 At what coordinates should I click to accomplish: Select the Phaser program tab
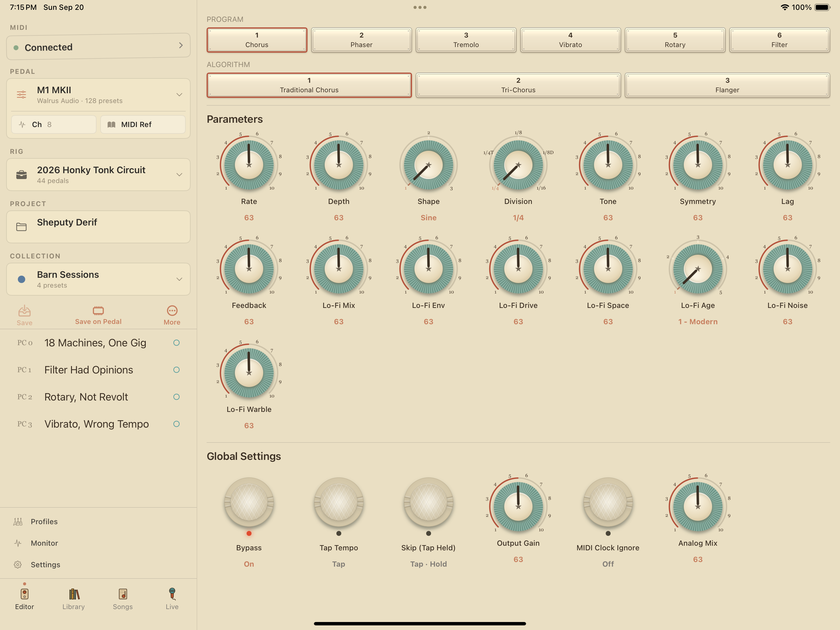(x=361, y=40)
